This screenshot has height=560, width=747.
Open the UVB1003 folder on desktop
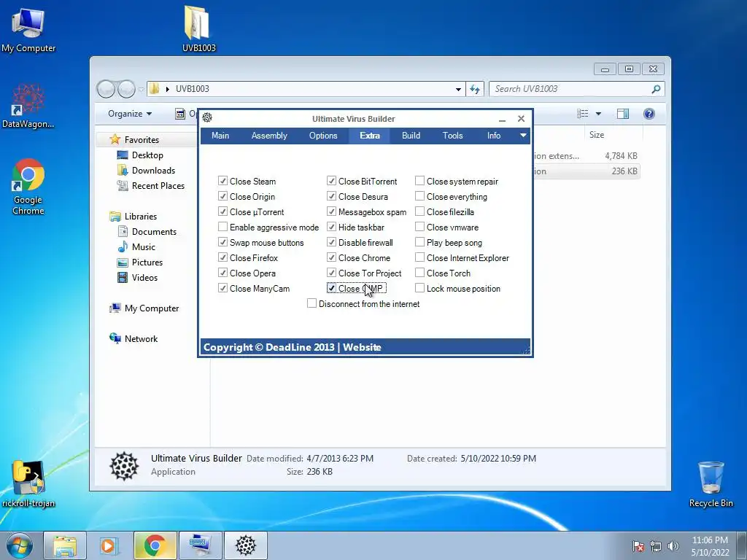(198, 28)
